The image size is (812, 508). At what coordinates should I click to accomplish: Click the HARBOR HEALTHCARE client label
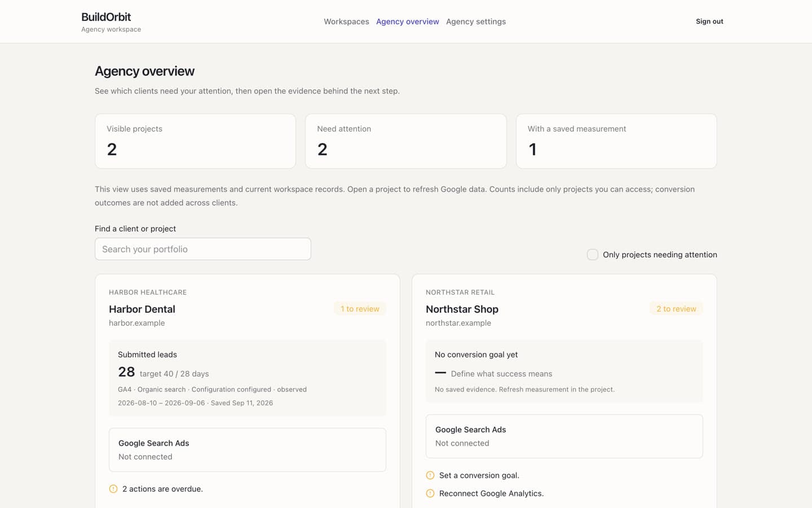tap(148, 292)
